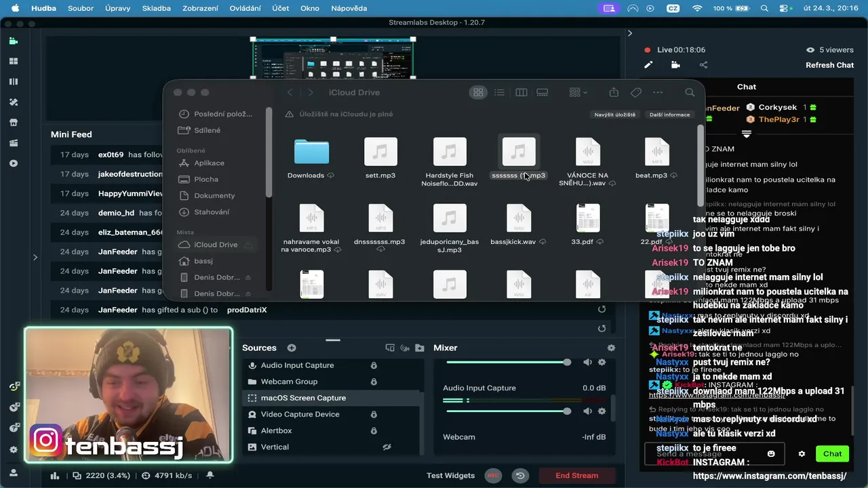Click the camera icon under Live timer

[675, 65]
